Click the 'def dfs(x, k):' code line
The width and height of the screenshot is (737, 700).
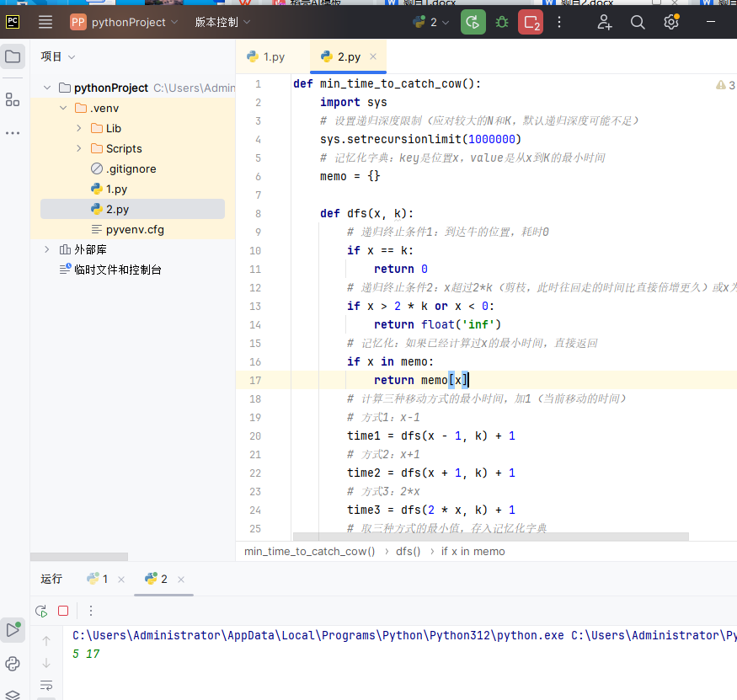(x=366, y=213)
